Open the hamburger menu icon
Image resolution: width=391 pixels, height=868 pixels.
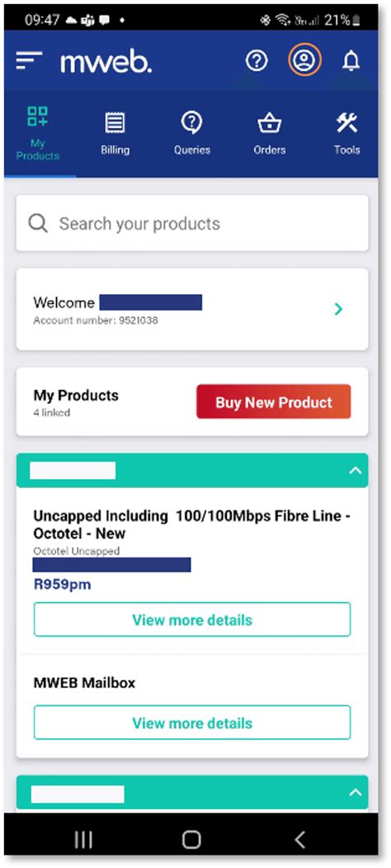[30, 60]
